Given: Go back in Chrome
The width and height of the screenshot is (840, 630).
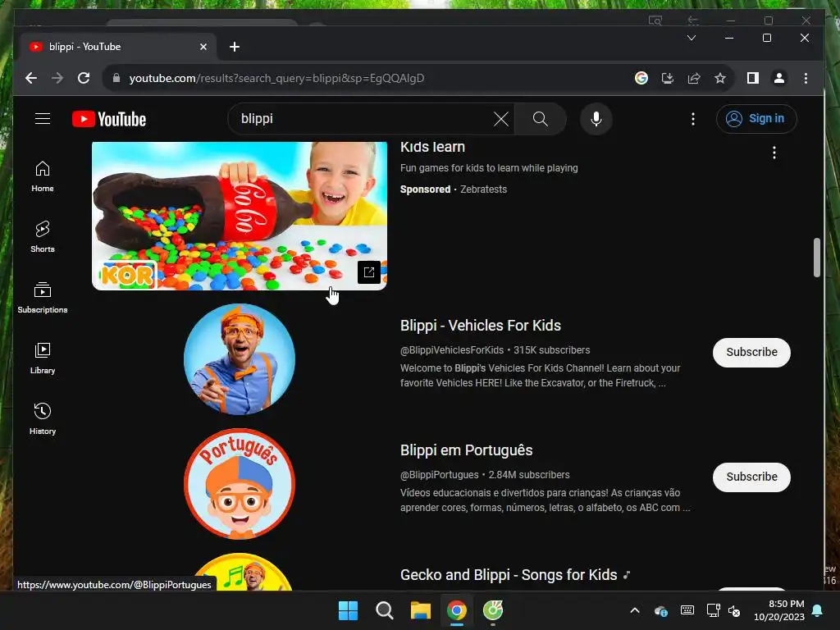Looking at the screenshot, I should tap(31, 78).
